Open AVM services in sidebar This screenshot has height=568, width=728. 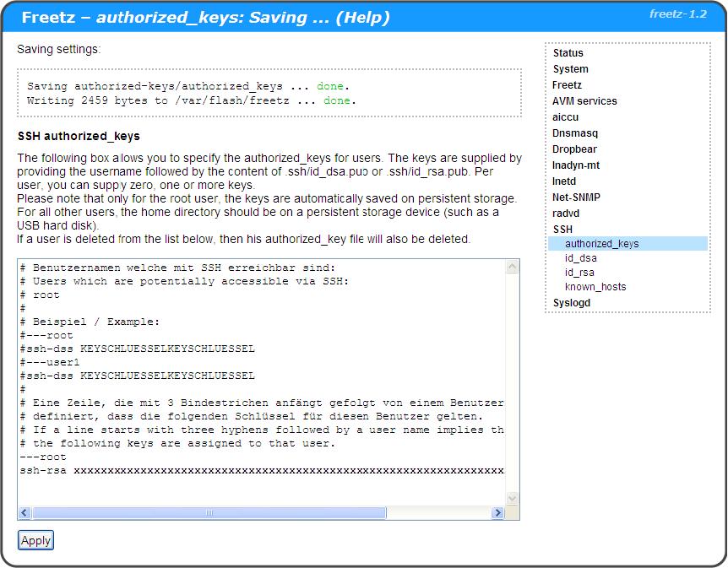point(584,101)
